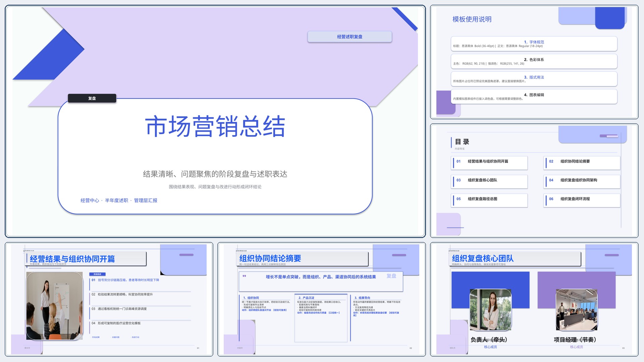644x362 pixels.
Task: Click the 经营述职复盘 label on cover
Action: [x=350, y=37]
